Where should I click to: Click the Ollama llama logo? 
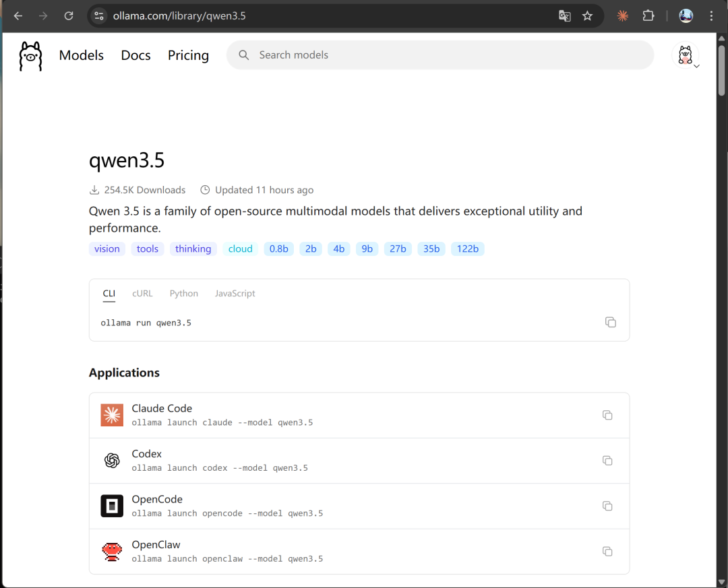point(30,56)
